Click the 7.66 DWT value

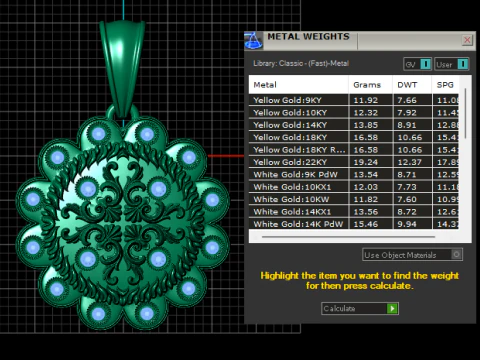click(407, 100)
